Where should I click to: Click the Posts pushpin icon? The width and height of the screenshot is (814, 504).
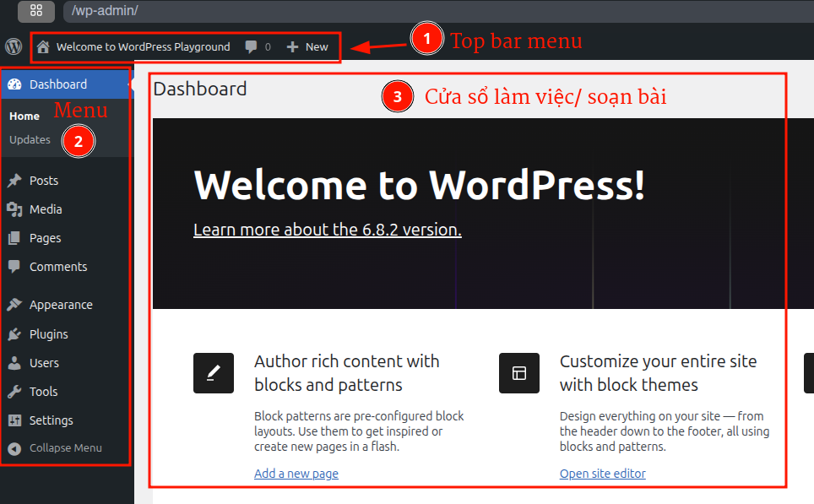[x=14, y=180]
